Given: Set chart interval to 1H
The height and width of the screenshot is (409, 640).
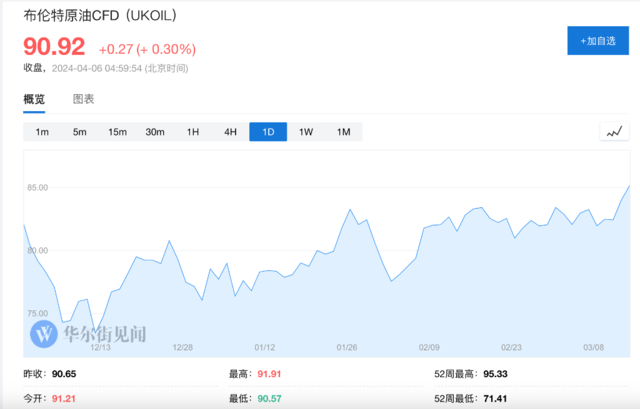Looking at the screenshot, I should [x=193, y=132].
